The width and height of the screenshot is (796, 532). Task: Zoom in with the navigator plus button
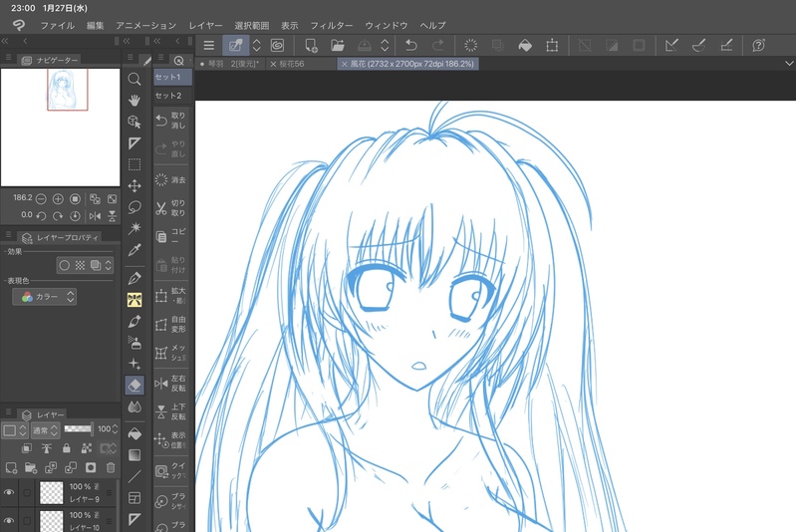(58, 199)
